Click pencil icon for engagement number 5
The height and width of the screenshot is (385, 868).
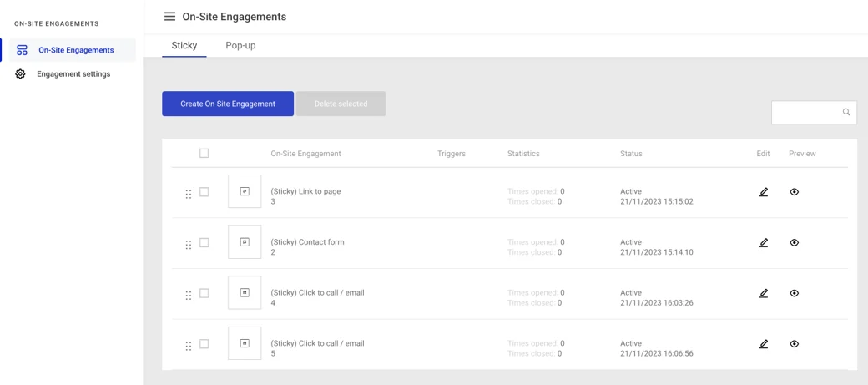pyautogui.click(x=763, y=344)
